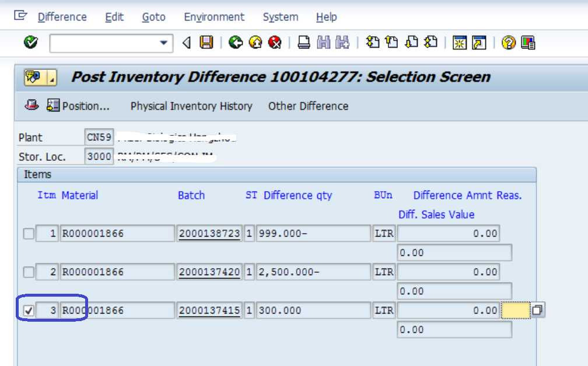Open the command field dropdown arrow
This screenshot has height=366, width=588.
pyautogui.click(x=163, y=43)
